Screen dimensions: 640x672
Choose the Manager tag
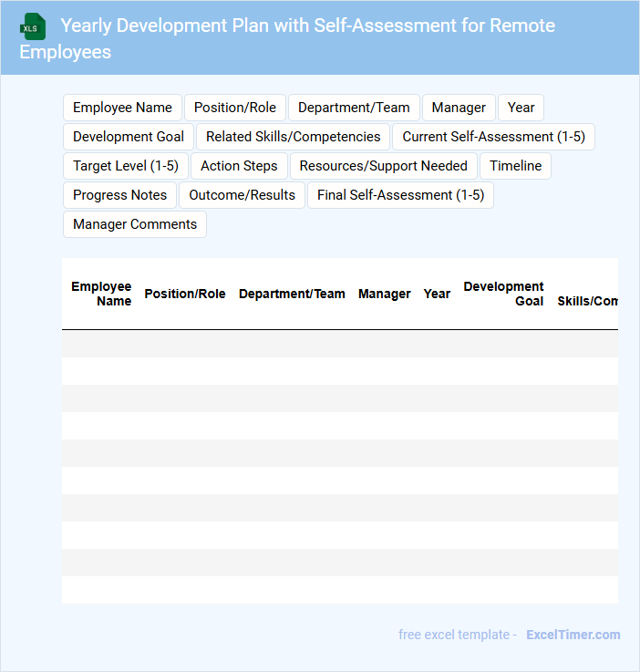pyautogui.click(x=459, y=108)
